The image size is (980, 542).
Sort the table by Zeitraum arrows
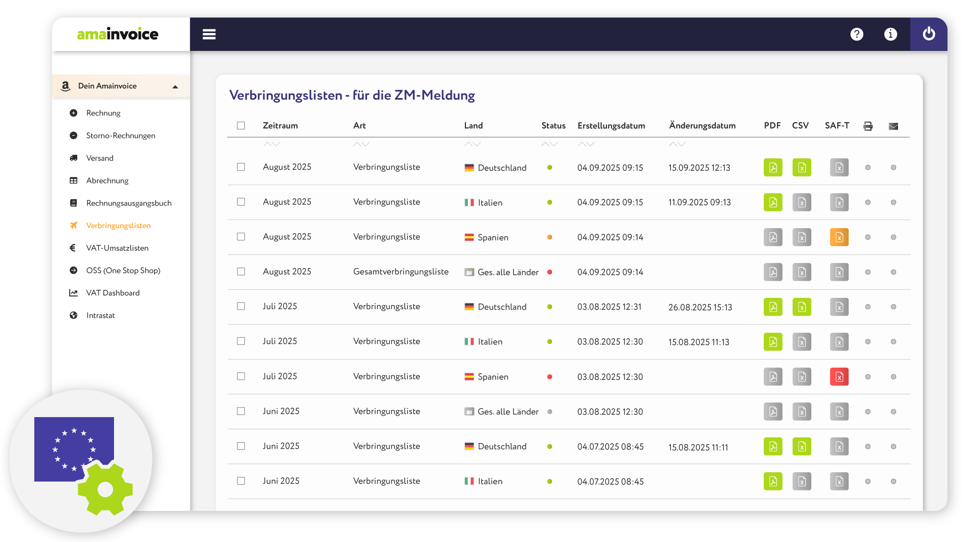click(271, 144)
